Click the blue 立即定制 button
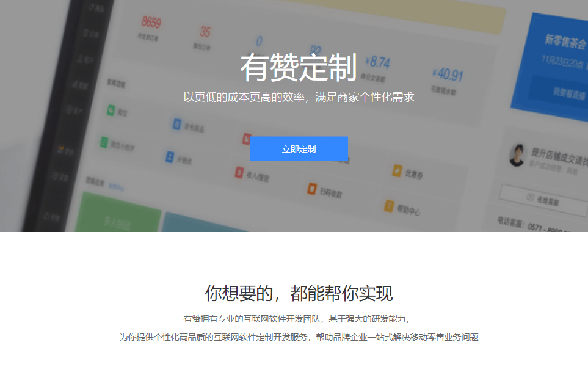The height and width of the screenshot is (378, 588). [299, 149]
